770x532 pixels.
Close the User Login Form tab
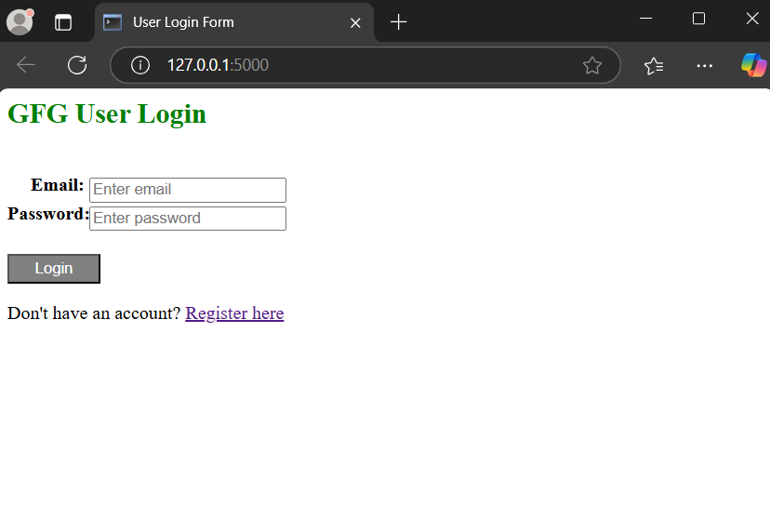355,22
